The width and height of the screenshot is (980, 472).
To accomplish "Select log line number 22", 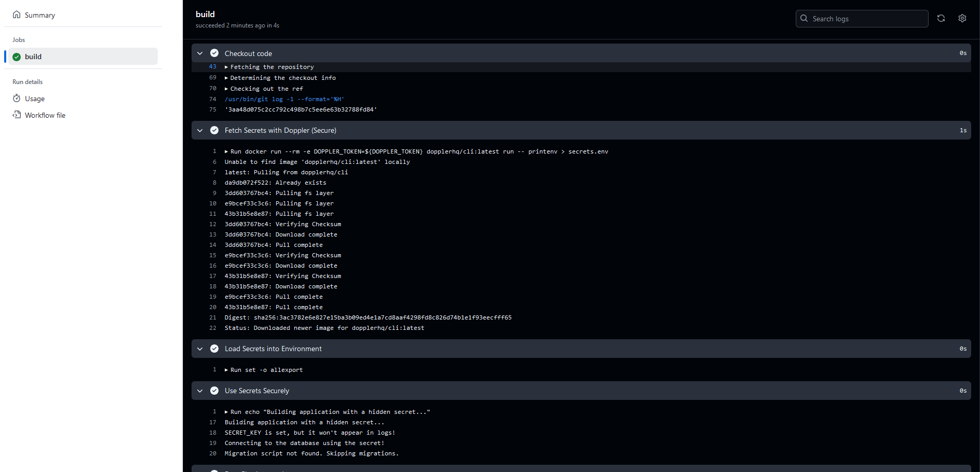I will [213, 328].
